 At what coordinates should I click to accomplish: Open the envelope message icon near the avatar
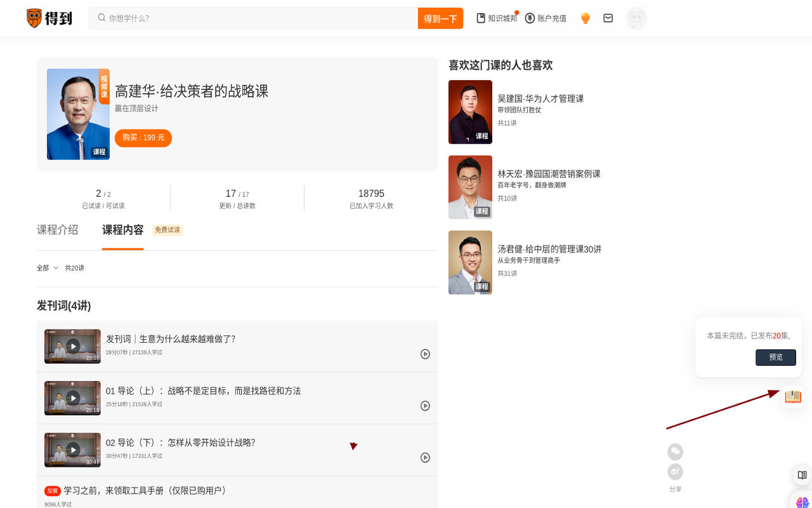608,18
